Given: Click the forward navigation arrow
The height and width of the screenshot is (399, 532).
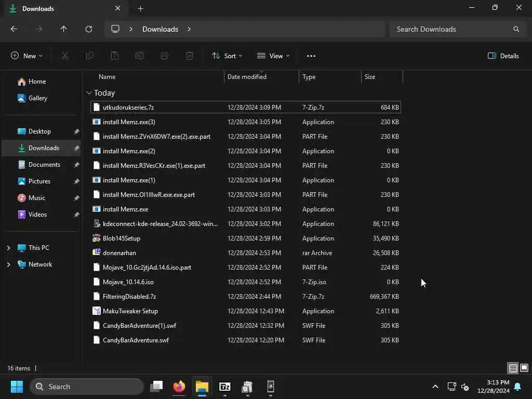Looking at the screenshot, I should click(x=39, y=29).
